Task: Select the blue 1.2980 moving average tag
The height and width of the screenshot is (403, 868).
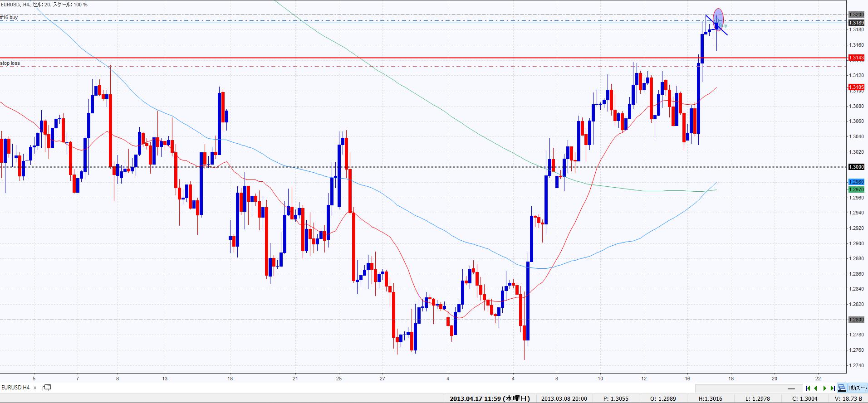Action: point(856,182)
